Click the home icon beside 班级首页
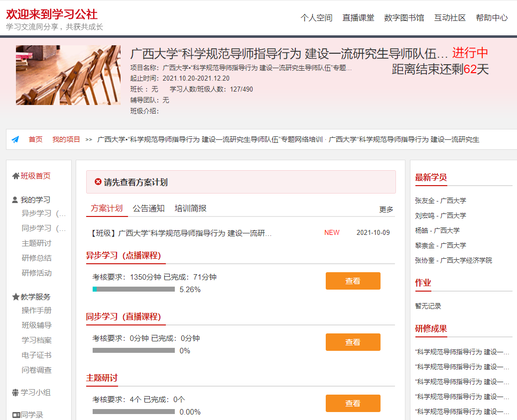This screenshot has height=420, width=517. 15,176
